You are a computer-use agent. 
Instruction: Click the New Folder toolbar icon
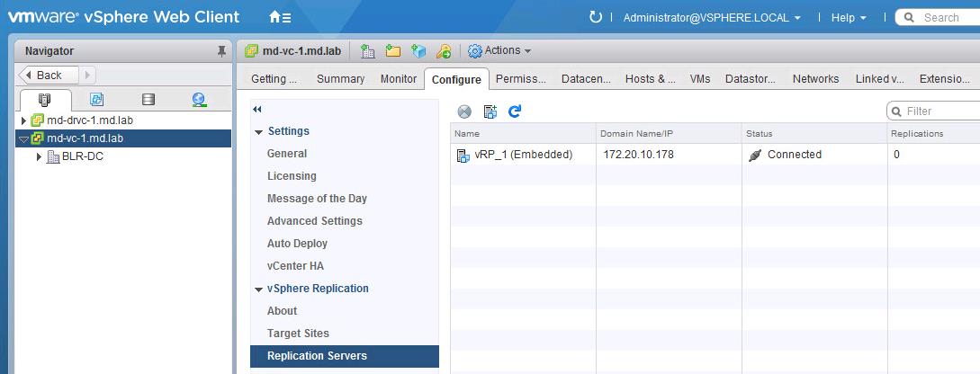(x=393, y=51)
